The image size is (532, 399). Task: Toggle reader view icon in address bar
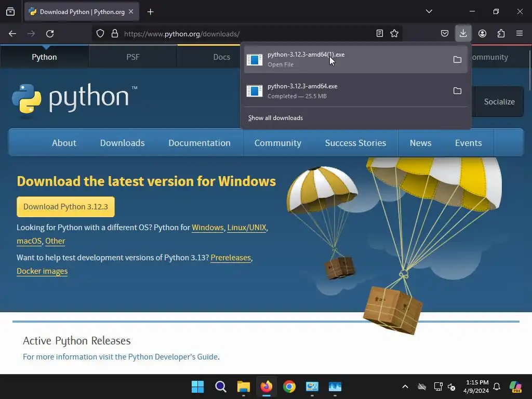click(380, 33)
